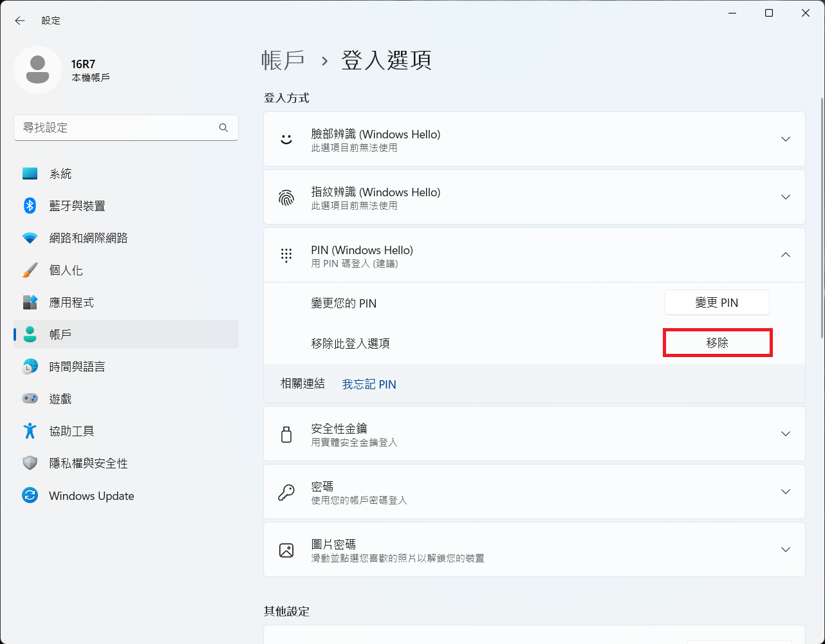The width and height of the screenshot is (825, 644).
Task: Click the 變更 PIN button
Action: click(x=716, y=302)
